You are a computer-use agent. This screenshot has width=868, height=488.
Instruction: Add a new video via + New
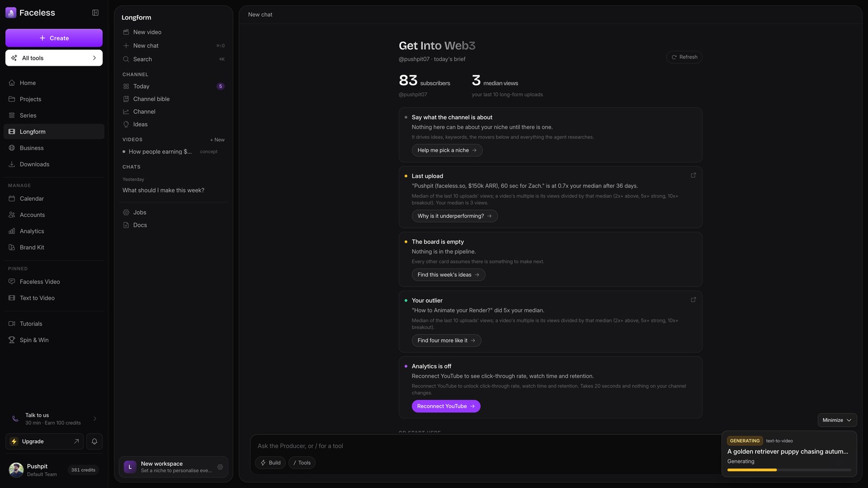[218, 140]
